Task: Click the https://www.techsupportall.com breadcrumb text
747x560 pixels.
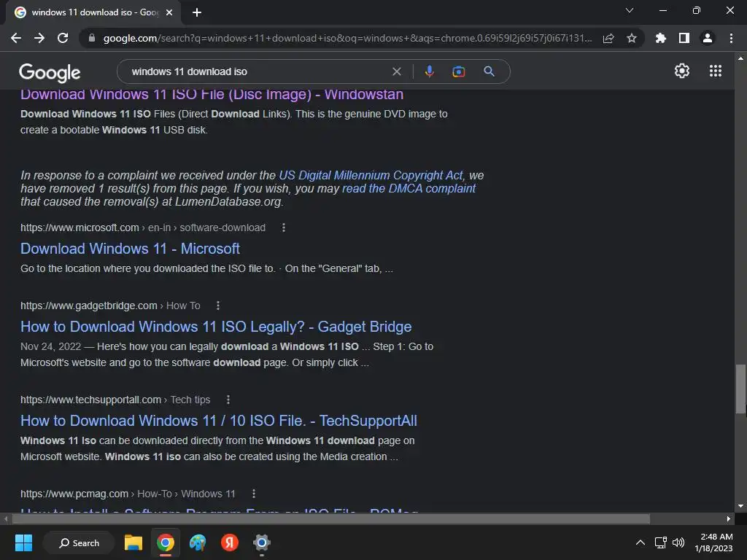Action: tap(90, 400)
